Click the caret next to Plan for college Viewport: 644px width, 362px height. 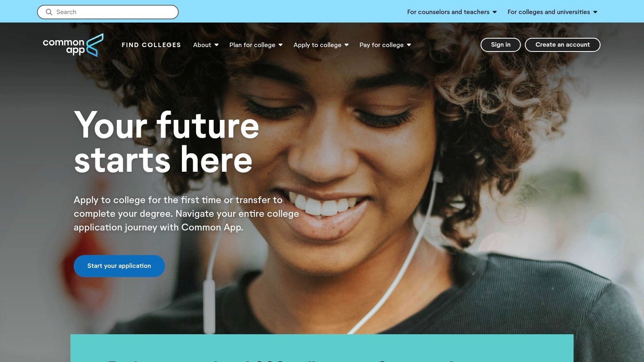pos(281,45)
